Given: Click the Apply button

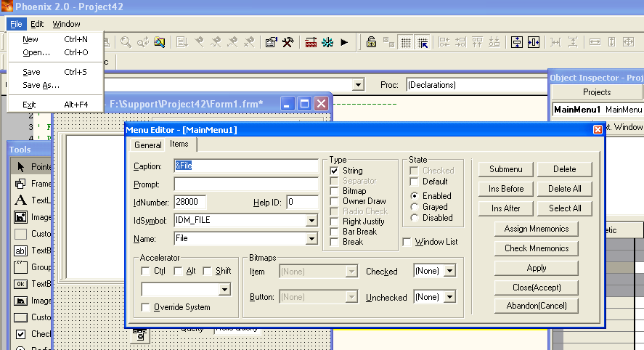Looking at the screenshot, I should (x=537, y=268).
